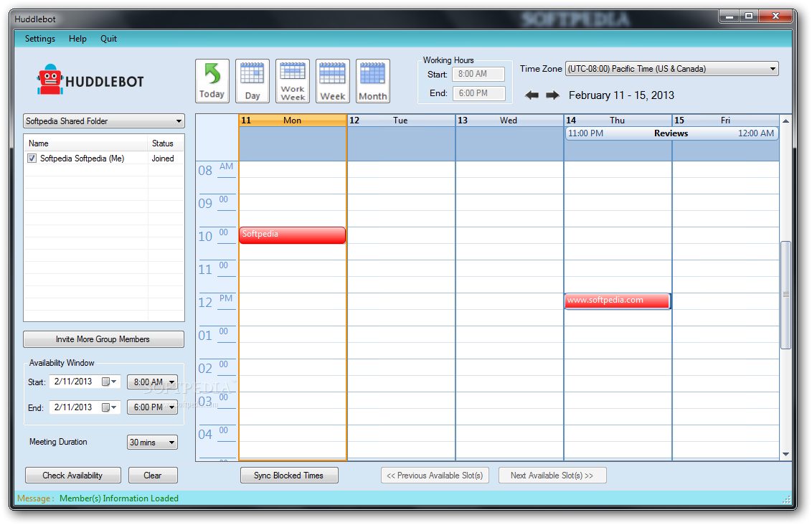Image resolution: width=812 pixels, height=525 pixels.
Task: Click the Member(s) Information Loaded status message
Action: tap(119, 498)
